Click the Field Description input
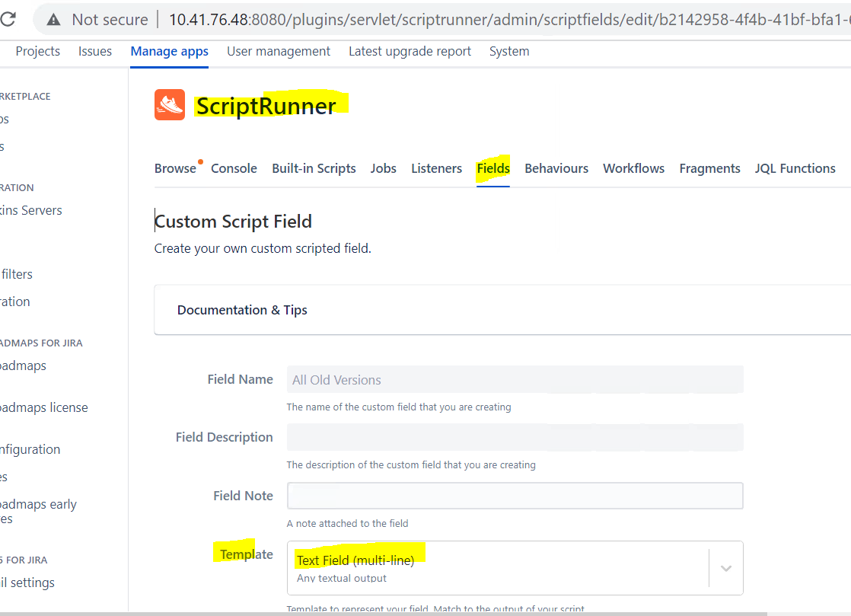This screenshot has width=851, height=616. point(515,437)
